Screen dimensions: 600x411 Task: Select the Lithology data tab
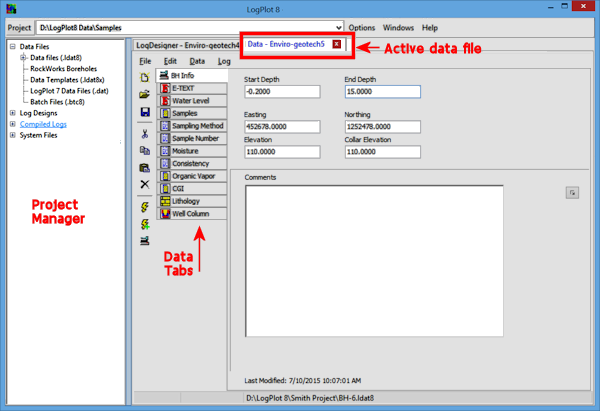point(192,200)
